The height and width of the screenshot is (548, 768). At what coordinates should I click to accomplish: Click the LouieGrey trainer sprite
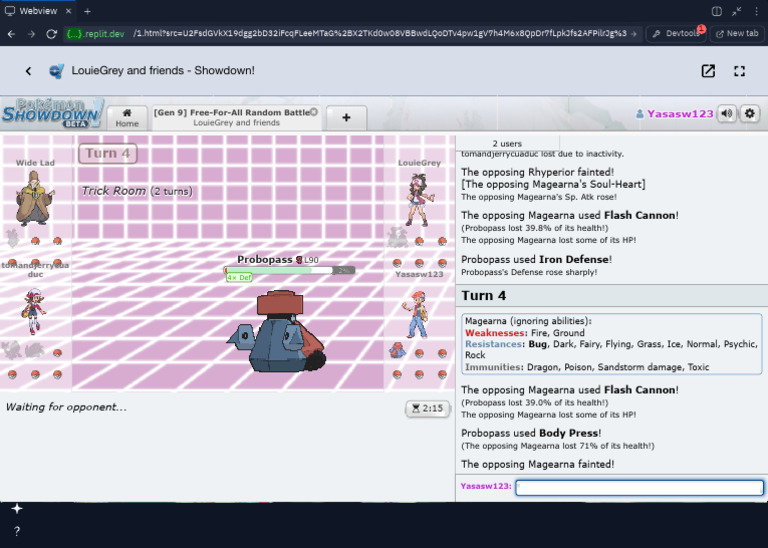pos(417,199)
